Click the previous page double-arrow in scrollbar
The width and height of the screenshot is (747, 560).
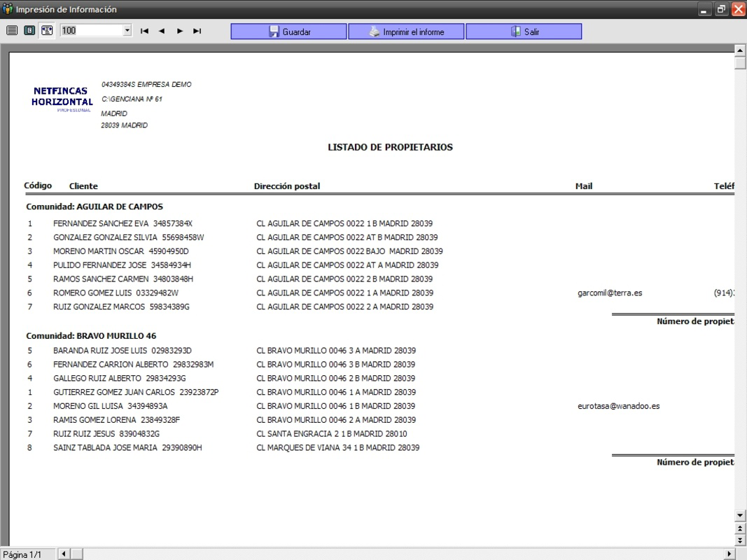(x=740, y=528)
